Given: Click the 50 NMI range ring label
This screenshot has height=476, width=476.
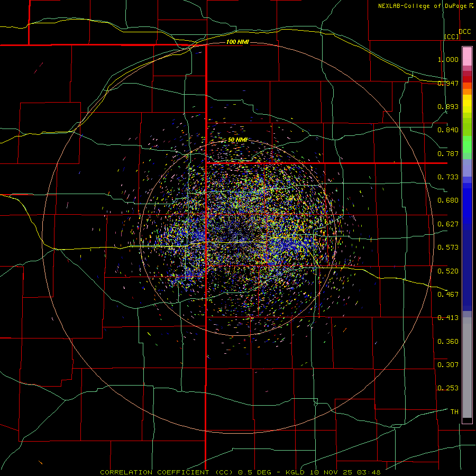Looking at the screenshot, I should (237, 140).
